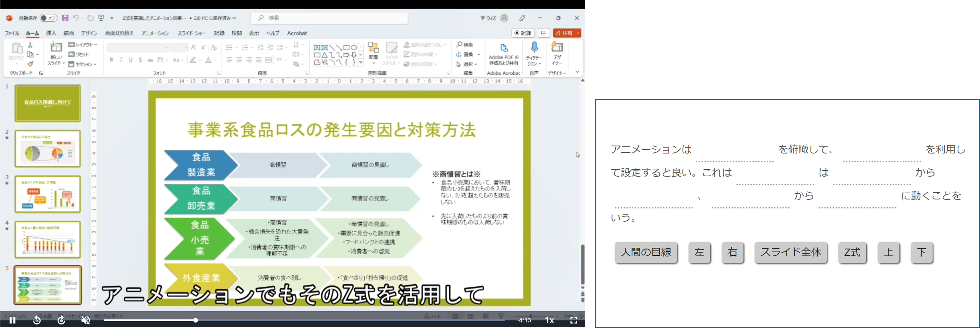
Task: Click the text highlight color button
Action: coord(193,60)
